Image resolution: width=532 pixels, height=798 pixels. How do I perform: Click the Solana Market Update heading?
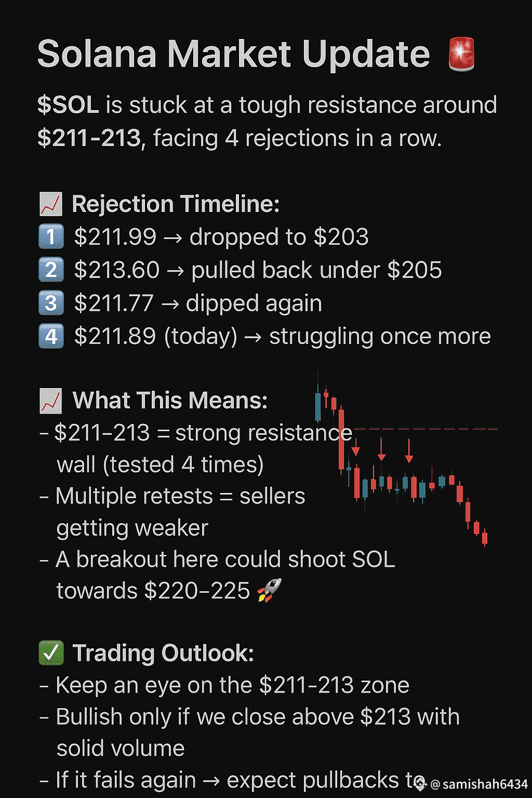pos(234,54)
